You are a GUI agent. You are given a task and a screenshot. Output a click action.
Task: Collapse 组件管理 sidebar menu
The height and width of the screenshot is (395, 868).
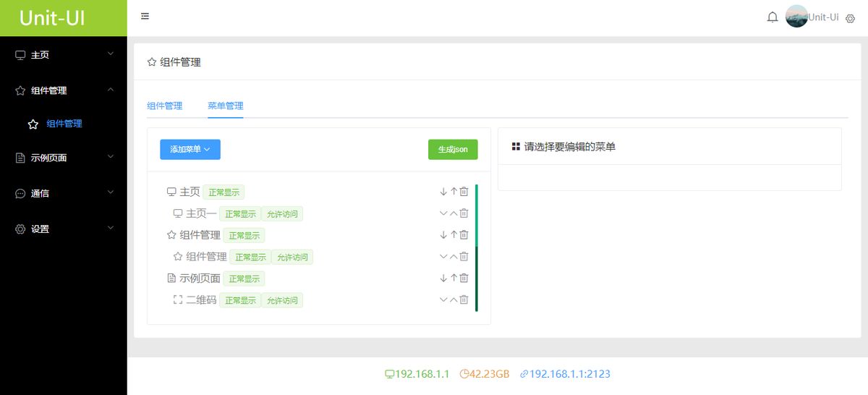pos(64,90)
